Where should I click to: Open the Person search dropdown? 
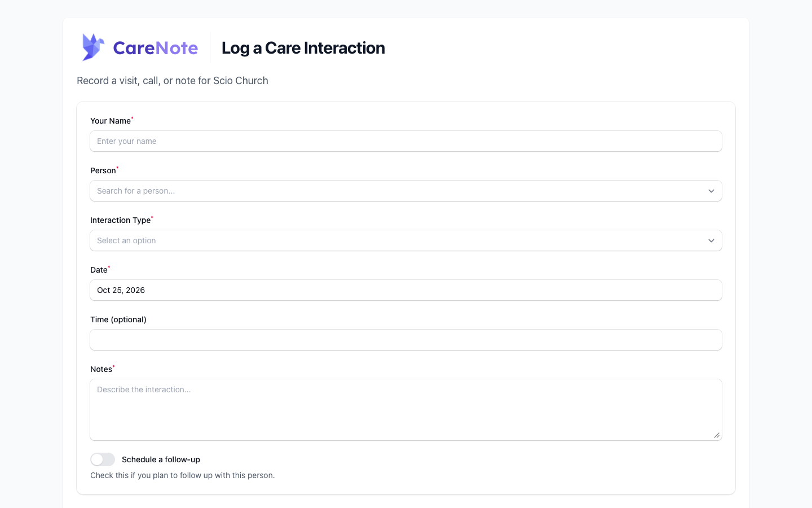click(x=406, y=191)
